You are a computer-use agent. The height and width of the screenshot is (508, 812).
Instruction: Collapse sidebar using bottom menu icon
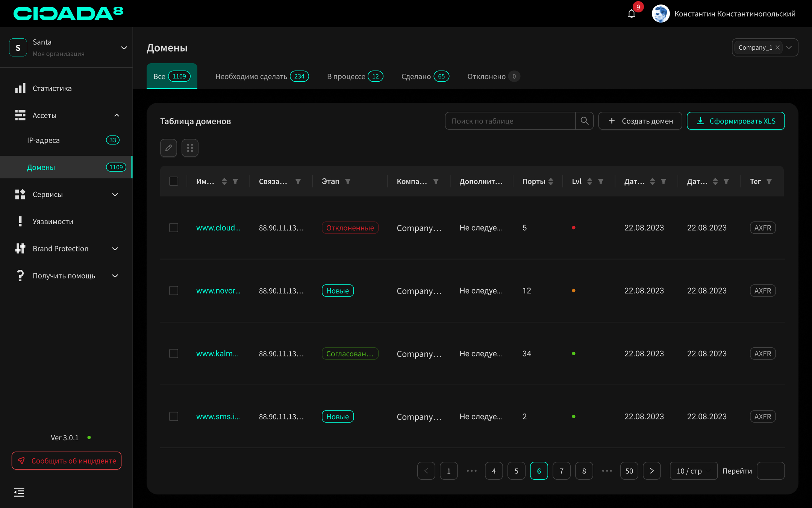[19, 492]
